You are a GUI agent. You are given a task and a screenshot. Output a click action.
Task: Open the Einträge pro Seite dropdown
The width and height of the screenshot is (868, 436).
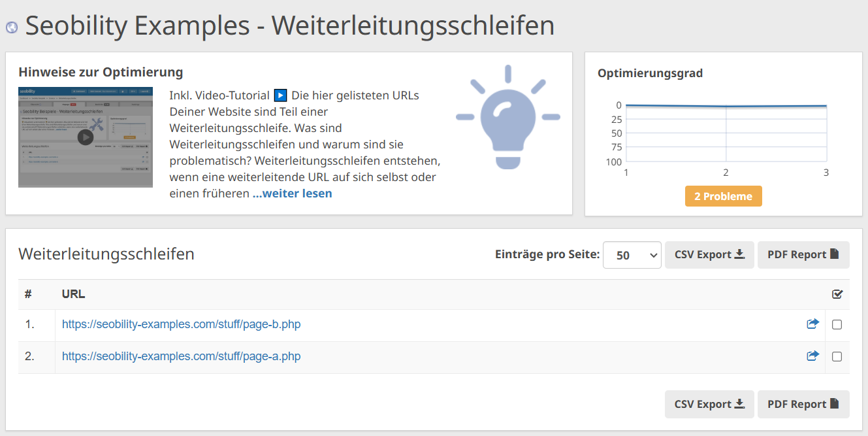tap(632, 254)
